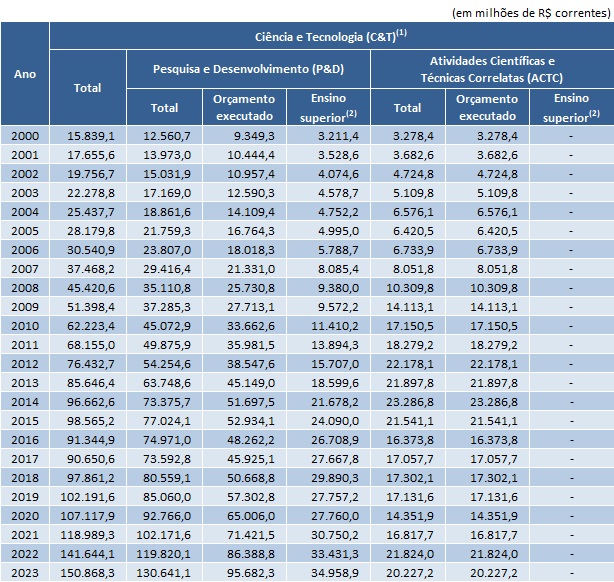Select the 2010 C&T total 62.223,4
614x582 pixels.
pos(88,326)
